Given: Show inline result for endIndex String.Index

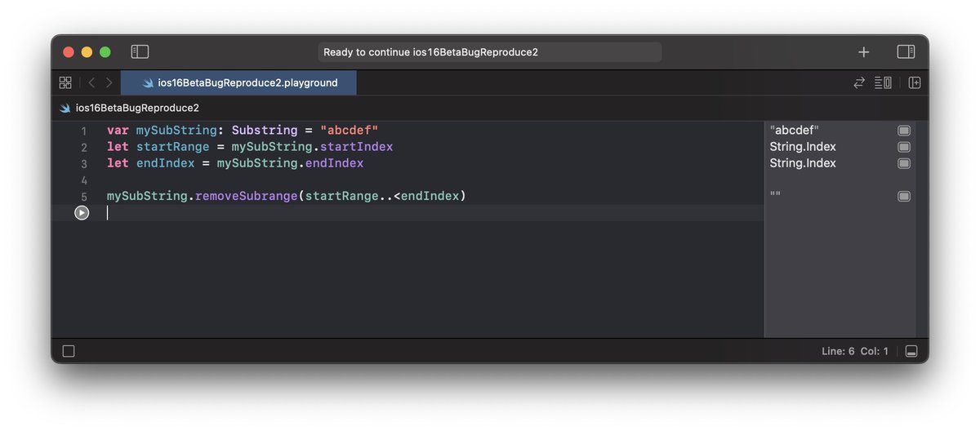Looking at the screenshot, I should point(904,163).
